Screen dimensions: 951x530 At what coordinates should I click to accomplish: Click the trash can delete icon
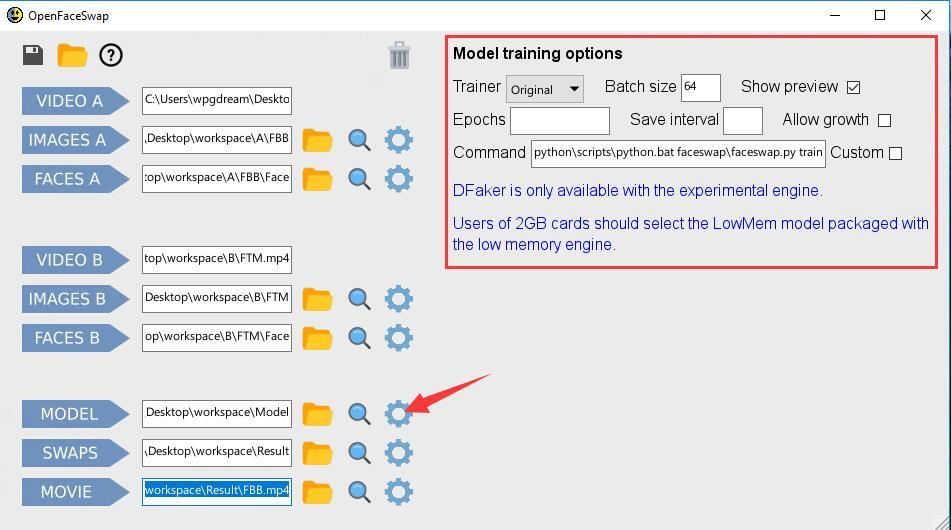(399, 55)
